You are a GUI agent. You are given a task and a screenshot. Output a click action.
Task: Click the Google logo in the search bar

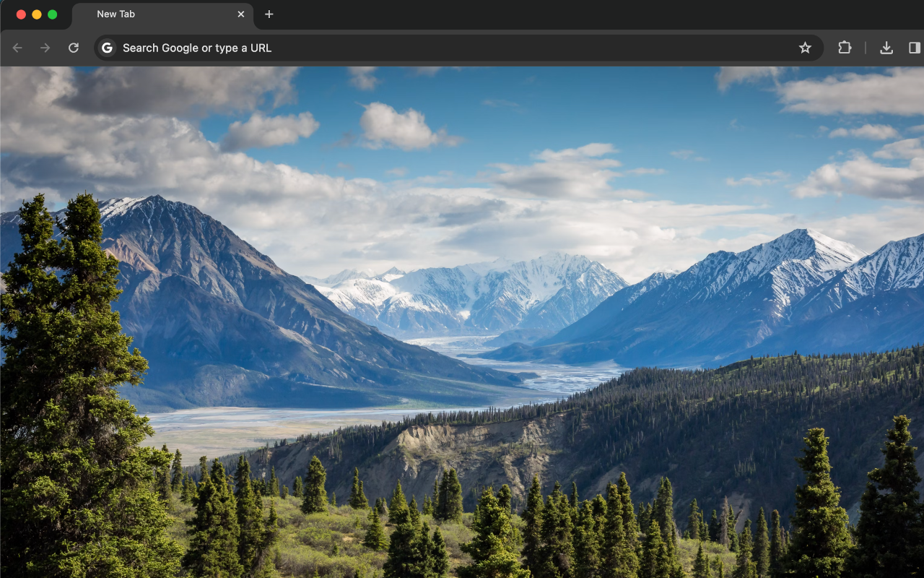pyautogui.click(x=106, y=48)
